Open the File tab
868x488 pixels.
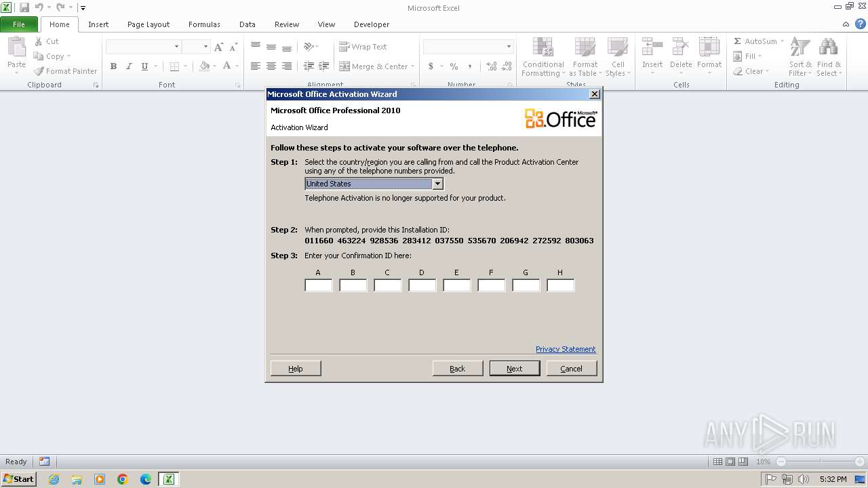click(x=19, y=24)
